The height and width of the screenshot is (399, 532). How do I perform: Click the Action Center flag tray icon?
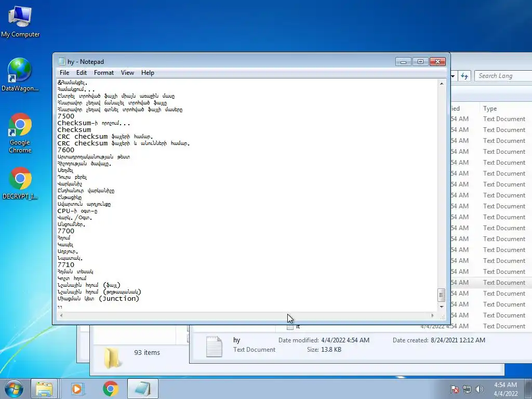click(x=455, y=389)
